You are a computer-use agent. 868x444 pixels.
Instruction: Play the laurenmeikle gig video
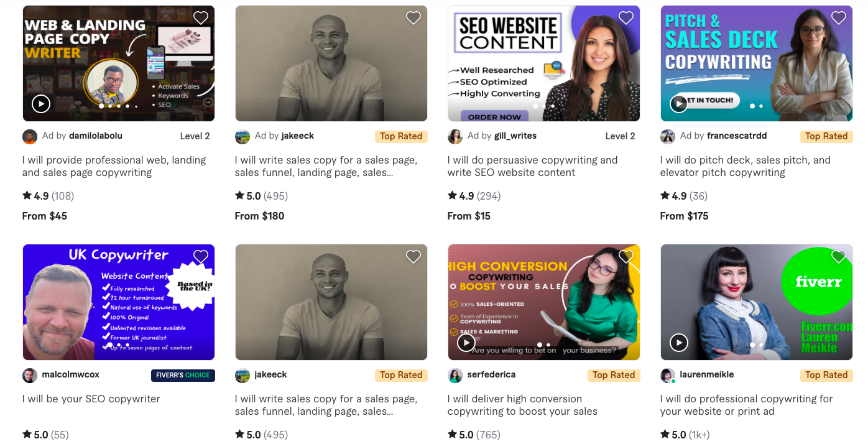[679, 342]
